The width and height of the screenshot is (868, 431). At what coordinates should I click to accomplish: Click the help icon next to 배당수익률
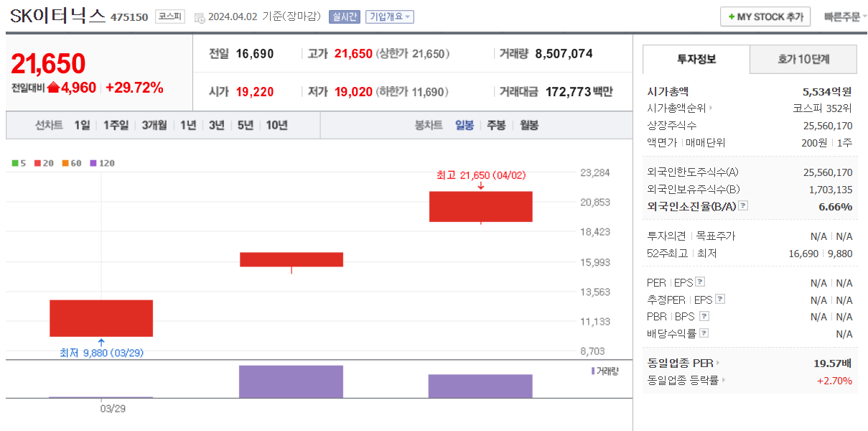tap(704, 333)
